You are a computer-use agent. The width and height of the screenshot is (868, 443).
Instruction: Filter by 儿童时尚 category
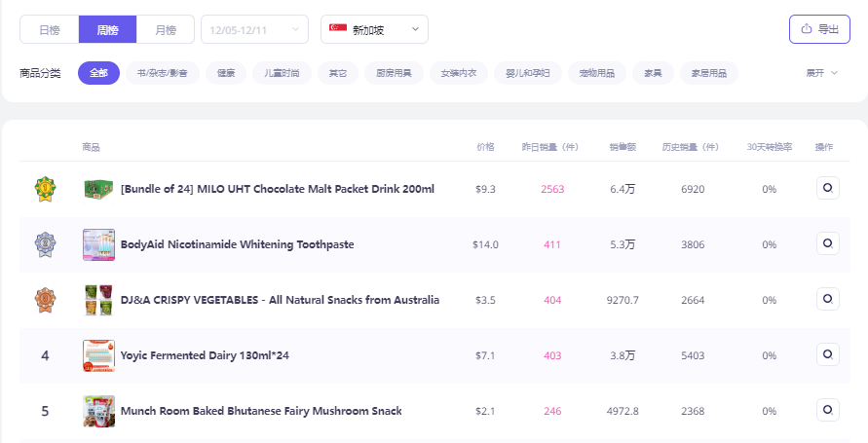coord(282,73)
